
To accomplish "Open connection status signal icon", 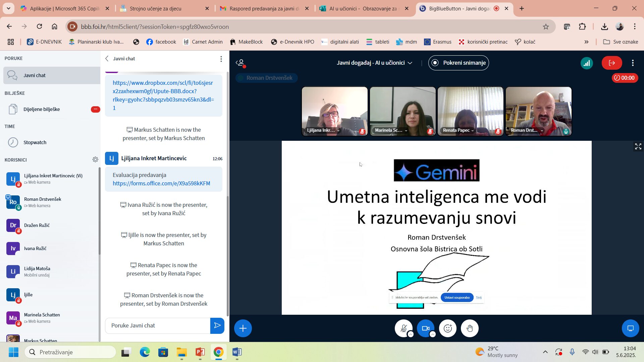I will (x=587, y=63).
